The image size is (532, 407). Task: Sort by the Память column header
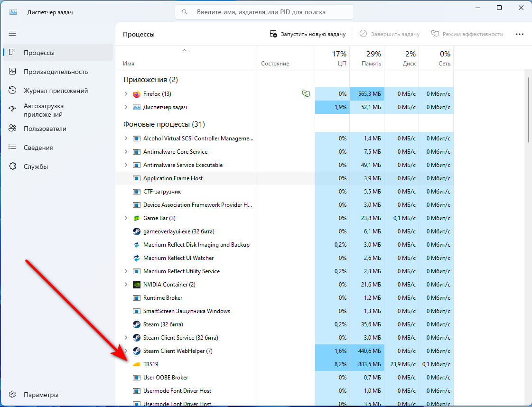click(x=367, y=58)
